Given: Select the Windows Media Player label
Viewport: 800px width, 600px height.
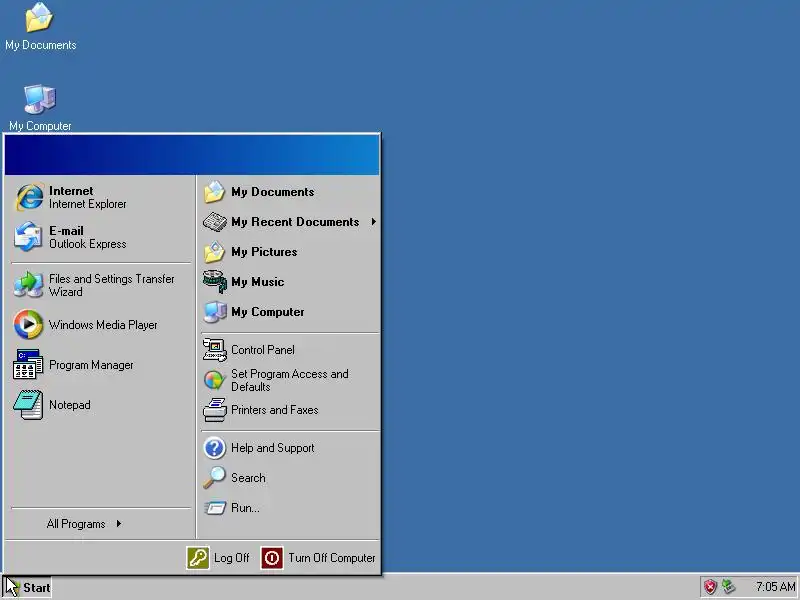Looking at the screenshot, I should (103, 325).
